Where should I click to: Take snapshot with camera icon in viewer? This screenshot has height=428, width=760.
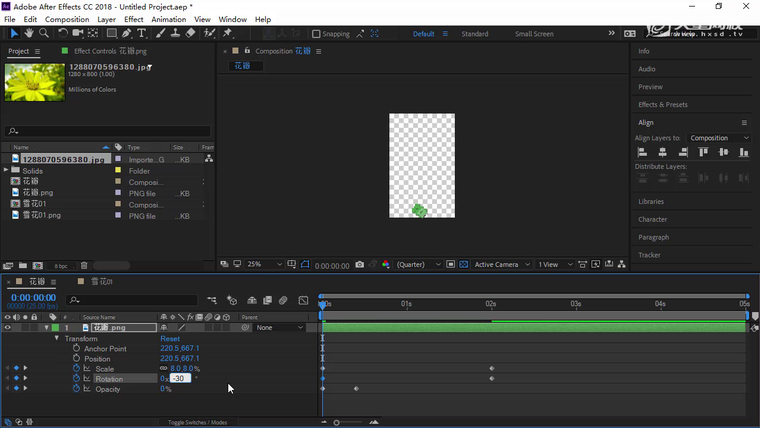click(x=359, y=265)
